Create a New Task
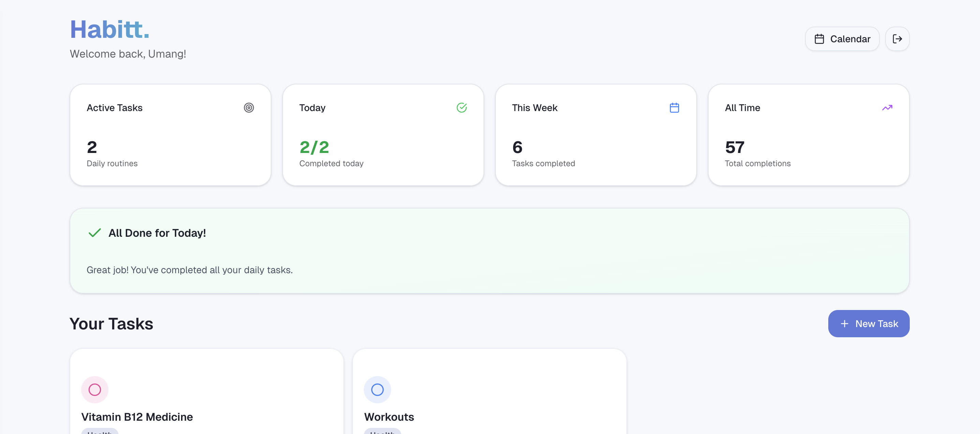Screen dimensions: 980x434 [869, 323]
